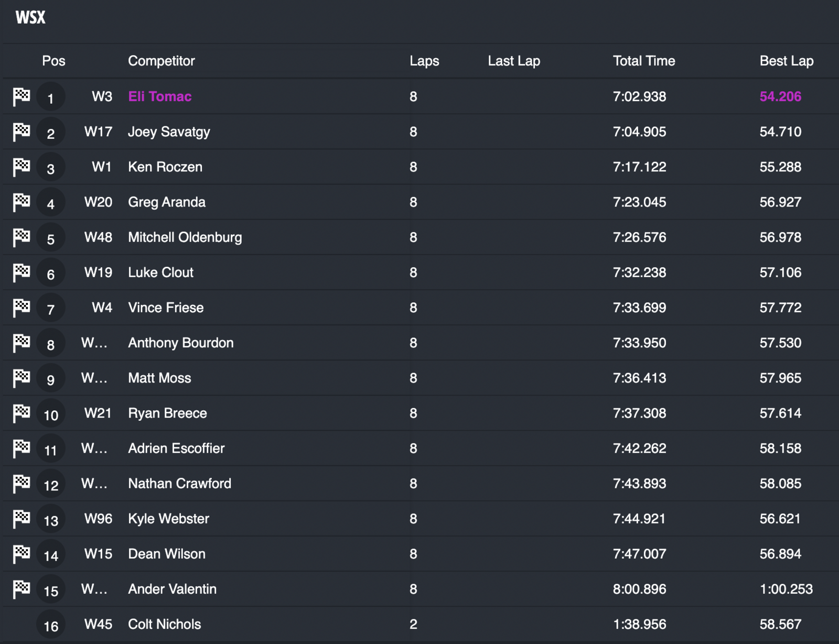Select the Greg Aranda competitor name

pos(167,202)
